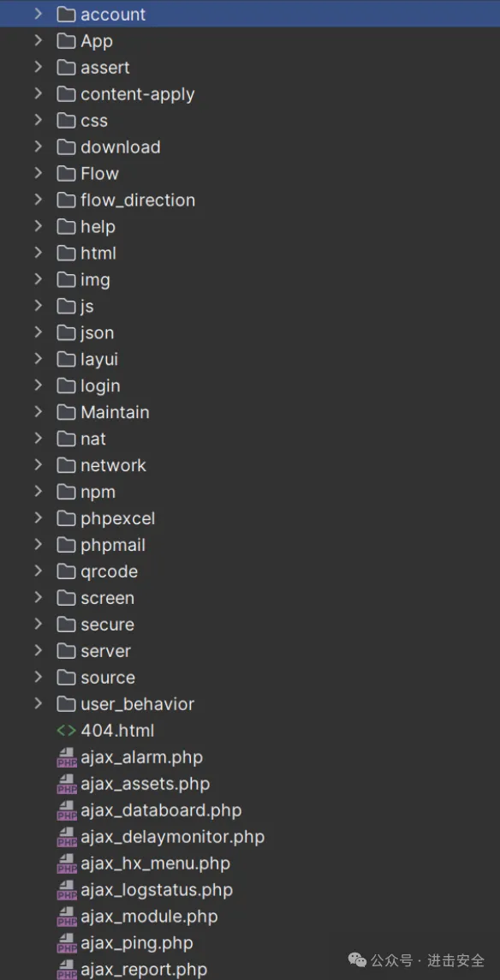Click the folder icon next to qrcode
Viewport: 500px width, 980px height.
click(66, 571)
